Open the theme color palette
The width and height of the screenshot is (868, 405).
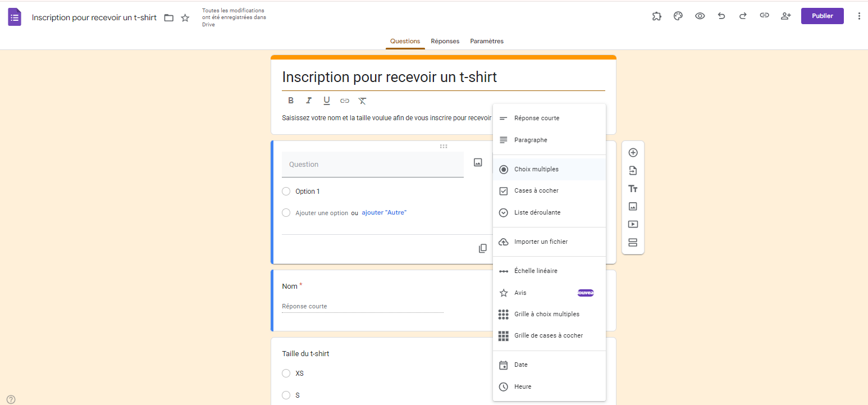pos(678,16)
